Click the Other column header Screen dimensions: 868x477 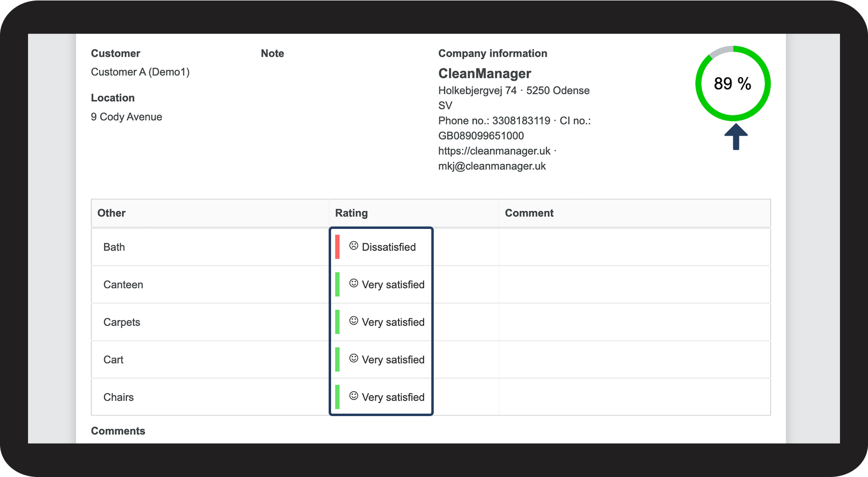click(x=112, y=213)
